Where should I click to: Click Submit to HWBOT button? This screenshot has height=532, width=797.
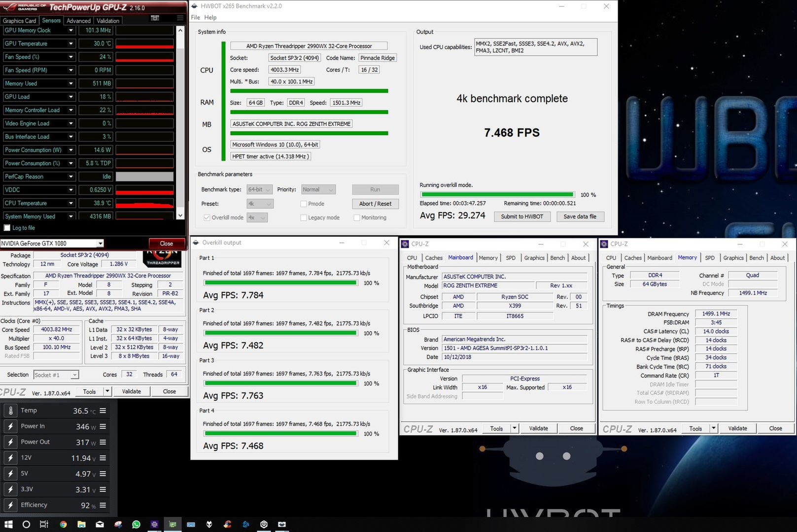[522, 217]
